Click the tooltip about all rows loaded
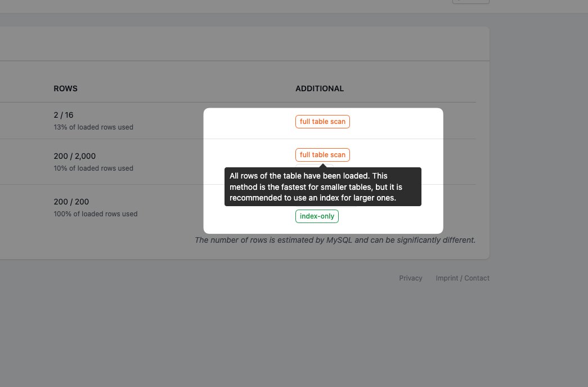 (x=323, y=186)
